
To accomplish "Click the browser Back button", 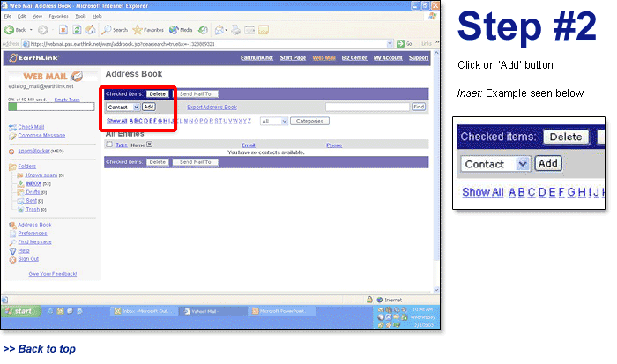I will [12, 30].
